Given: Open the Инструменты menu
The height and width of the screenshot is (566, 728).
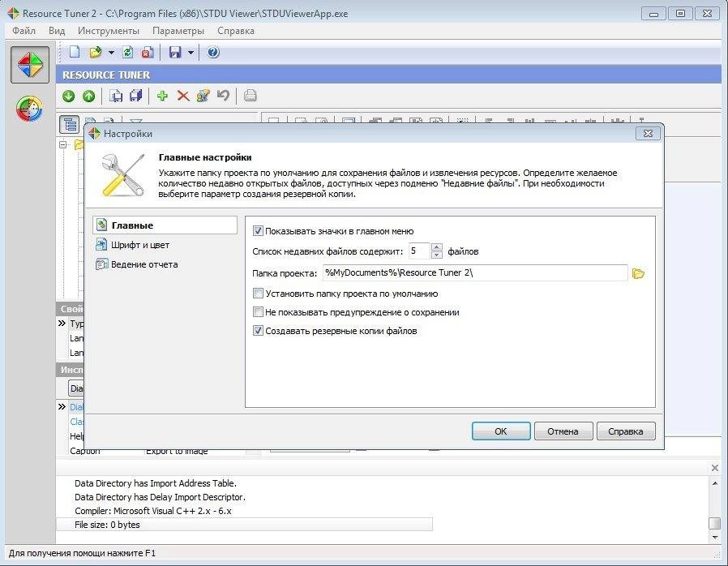Looking at the screenshot, I should tap(109, 31).
